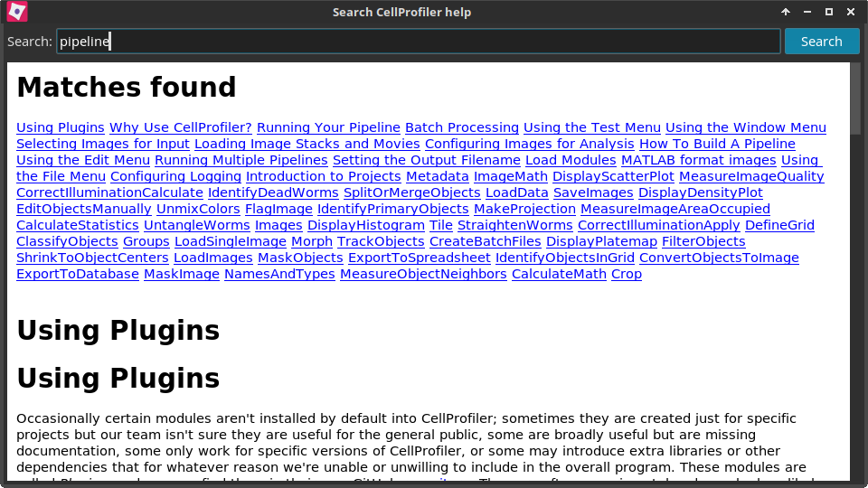Image resolution: width=868 pixels, height=488 pixels.
Task: Maximize the Search CellProfiler help window
Action: (x=829, y=12)
